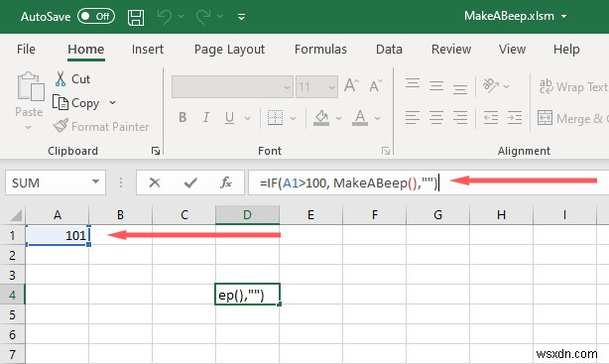609x364 pixels.
Task: Click the Center align icon
Action: click(436, 118)
